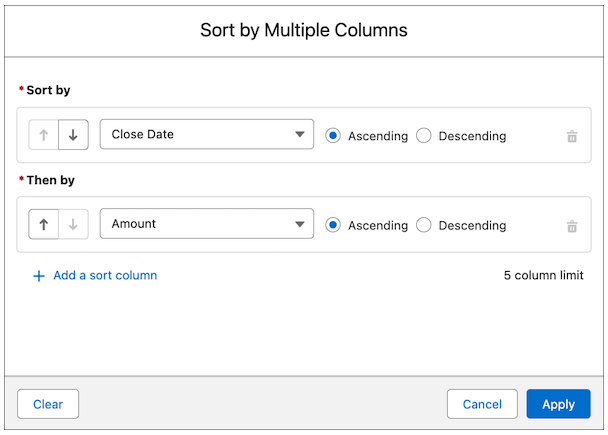
Task: Move the Amount sort row up
Action: pyautogui.click(x=43, y=225)
